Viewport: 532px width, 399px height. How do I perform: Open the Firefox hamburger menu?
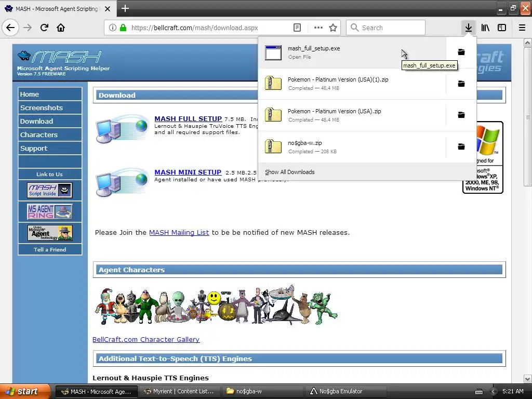[522, 28]
